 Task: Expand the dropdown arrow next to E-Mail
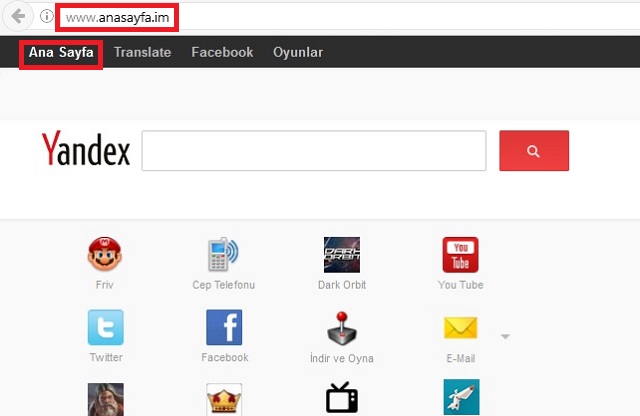(x=505, y=336)
